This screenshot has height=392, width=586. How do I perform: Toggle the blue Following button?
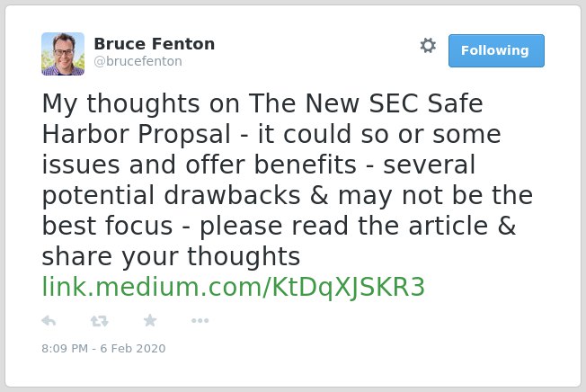click(x=496, y=50)
